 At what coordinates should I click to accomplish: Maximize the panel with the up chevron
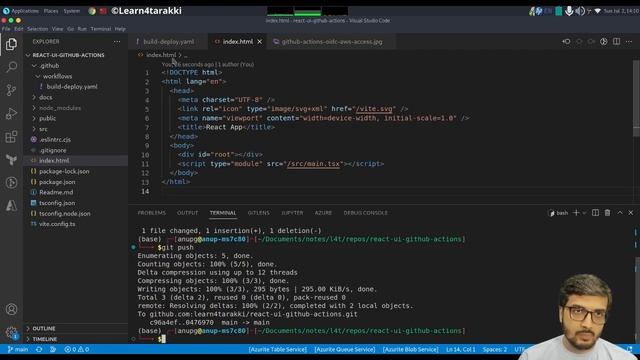[x=620, y=213]
